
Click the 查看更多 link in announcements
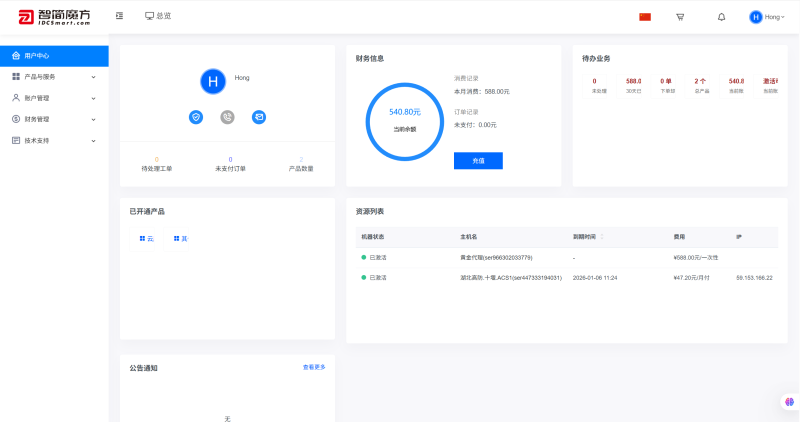pyautogui.click(x=314, y=367)
